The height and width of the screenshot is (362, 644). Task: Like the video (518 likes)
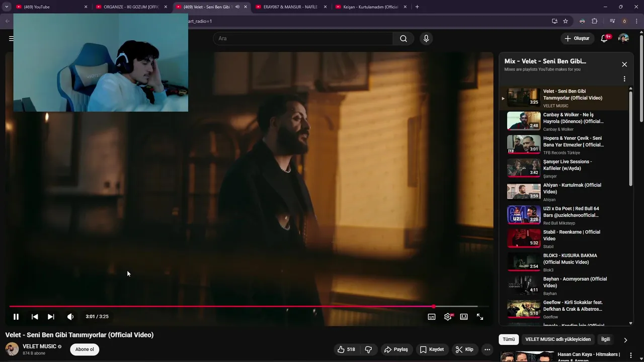pyautogui.click(x=346, y=349)
